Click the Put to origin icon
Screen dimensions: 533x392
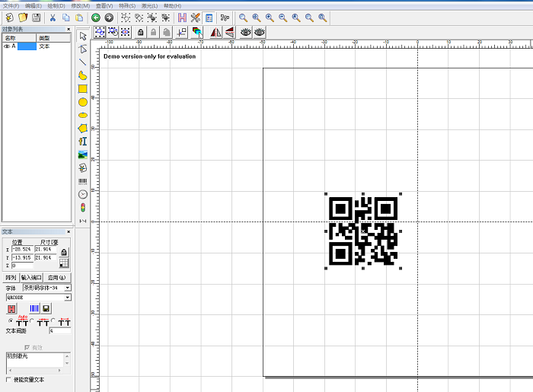tap(182, 32)
